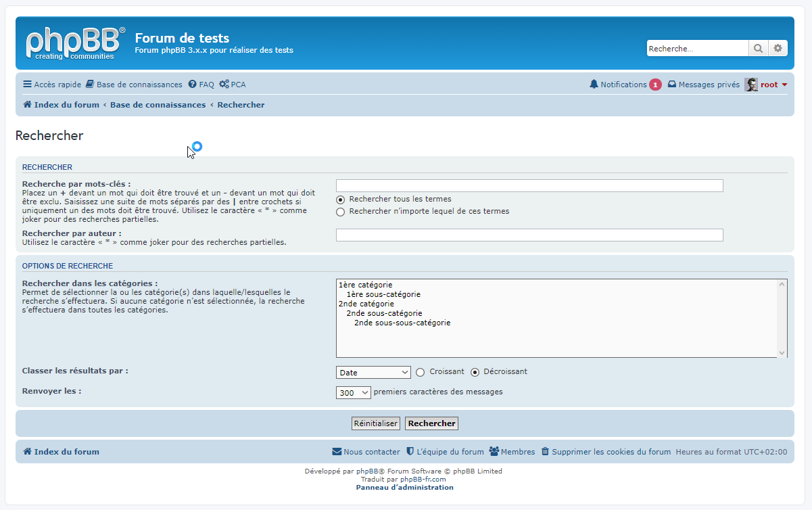Image resolution: width=812 pixels, height=510 pixels.
Task: Click the phpBB logo
Action: pyautogui.click(x=75, y=43)
